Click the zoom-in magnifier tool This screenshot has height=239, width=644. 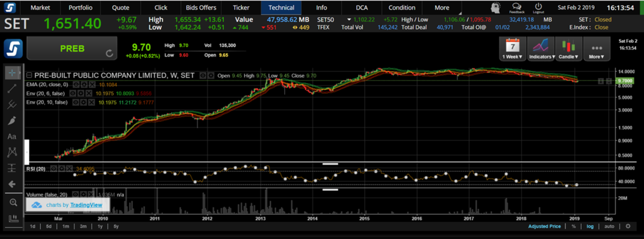13,203
